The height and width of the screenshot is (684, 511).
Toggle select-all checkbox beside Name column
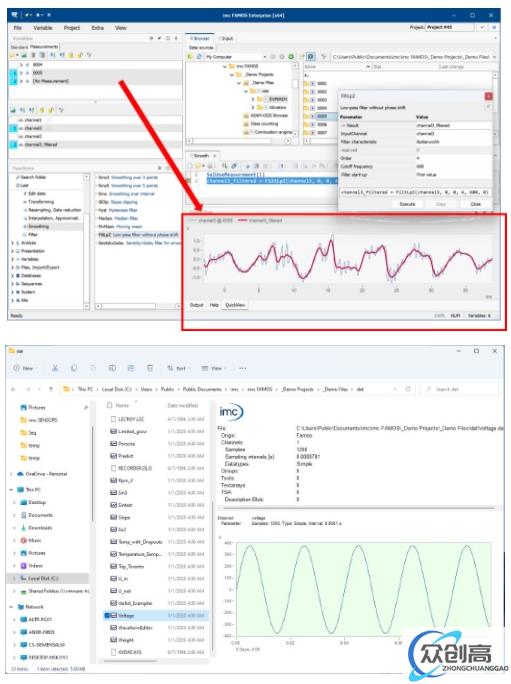point(110,405)
